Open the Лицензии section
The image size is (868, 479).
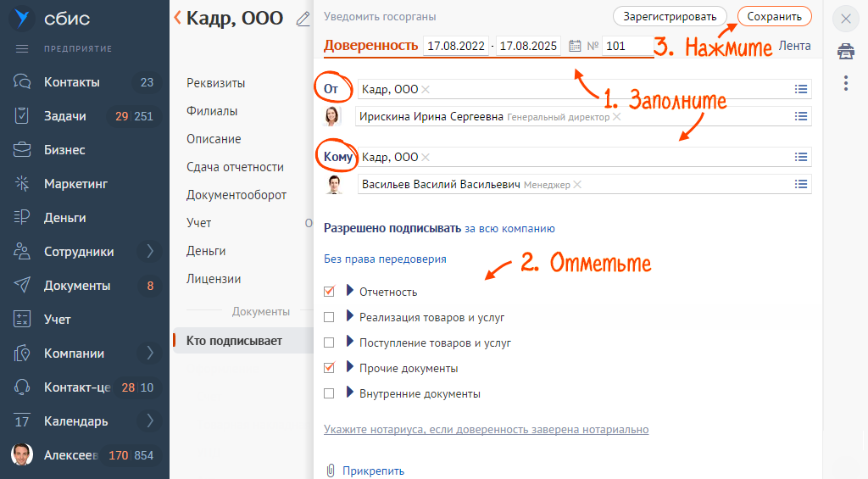(x=214, y=279)
